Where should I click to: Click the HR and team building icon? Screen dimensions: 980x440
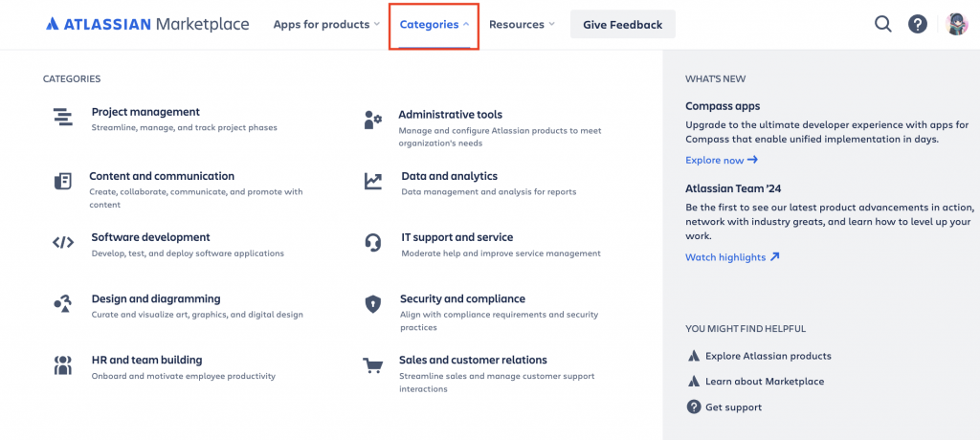63,365
